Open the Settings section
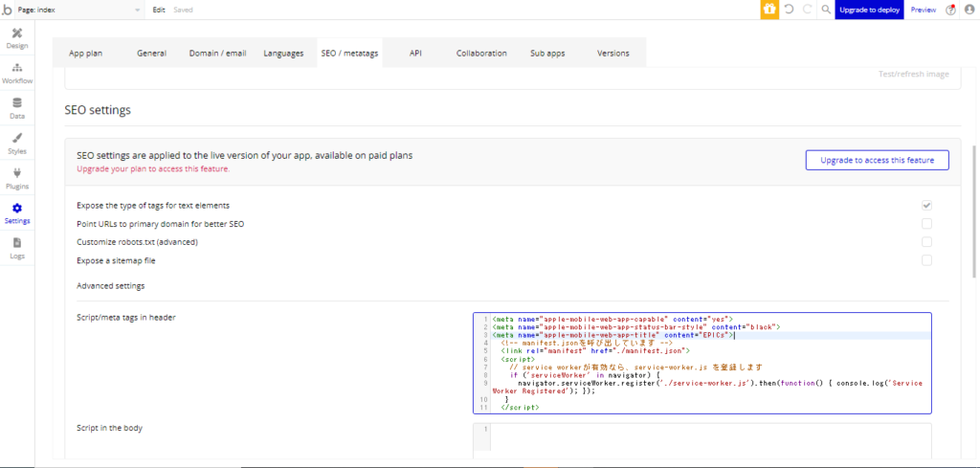 (x=17, y=213)
